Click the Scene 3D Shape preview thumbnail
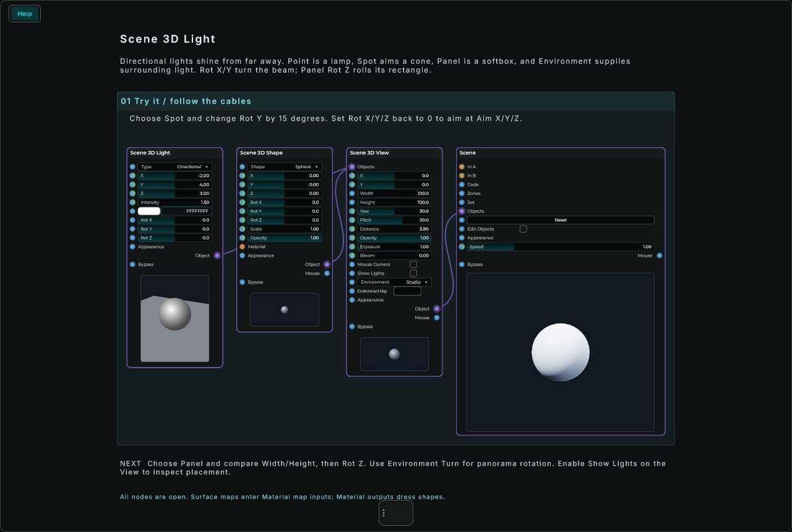Viewport: 792px width, 532px height. click(x=285, y=310)
